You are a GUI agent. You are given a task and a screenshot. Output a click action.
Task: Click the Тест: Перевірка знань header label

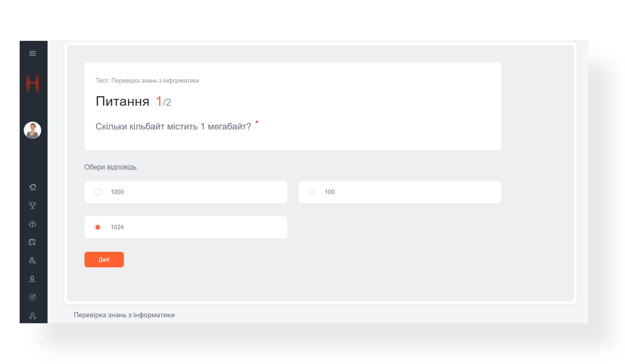147,81
